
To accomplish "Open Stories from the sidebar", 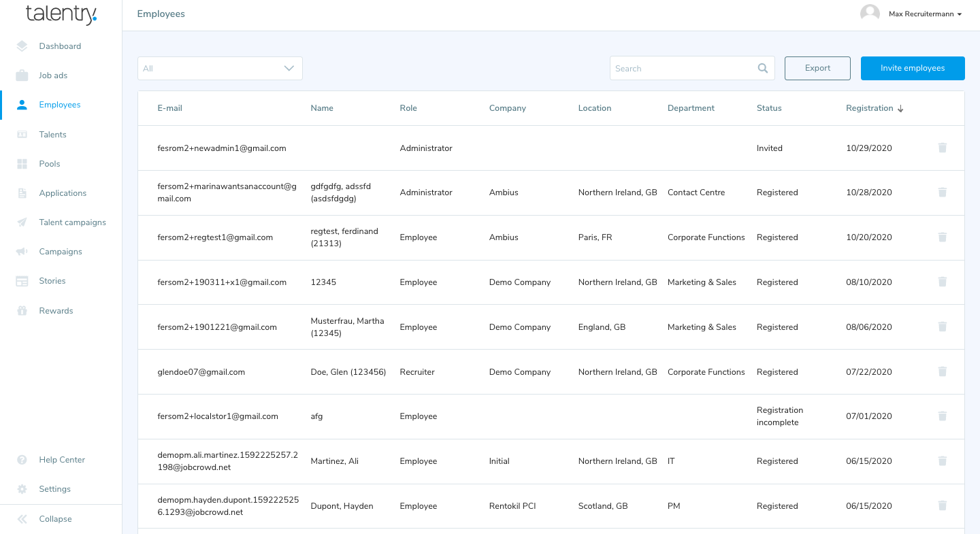I will coord(52,281).
